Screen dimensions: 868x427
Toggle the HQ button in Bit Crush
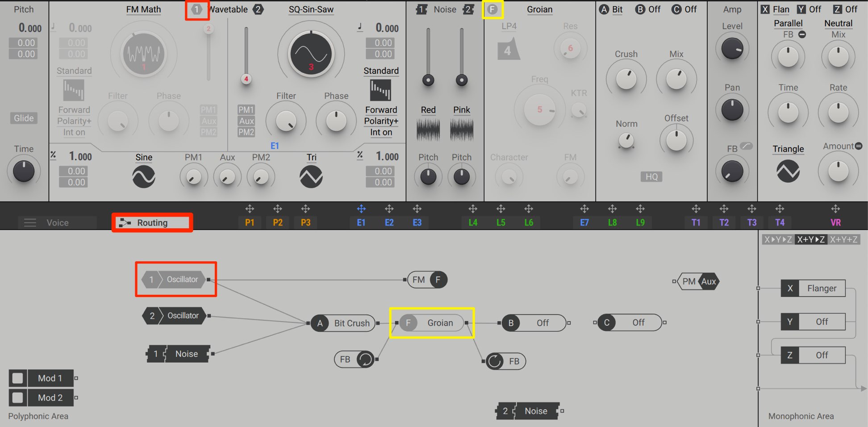click(651, 176)
